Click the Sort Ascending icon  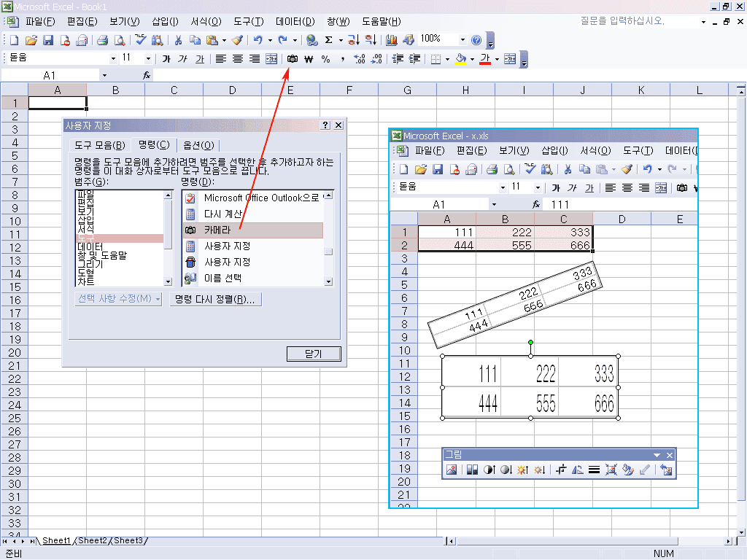tap(354, 40)
